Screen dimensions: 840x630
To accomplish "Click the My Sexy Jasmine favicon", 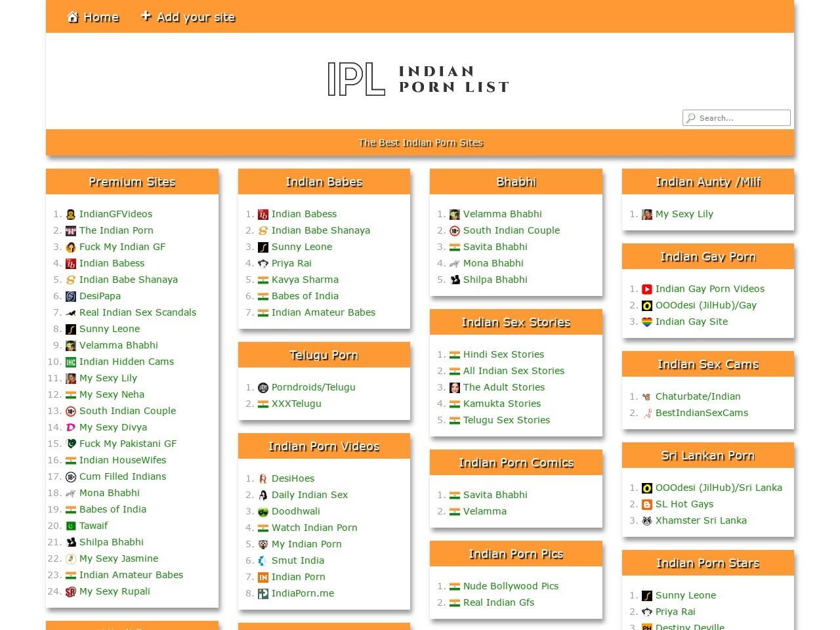I will [x=71, y=559].
